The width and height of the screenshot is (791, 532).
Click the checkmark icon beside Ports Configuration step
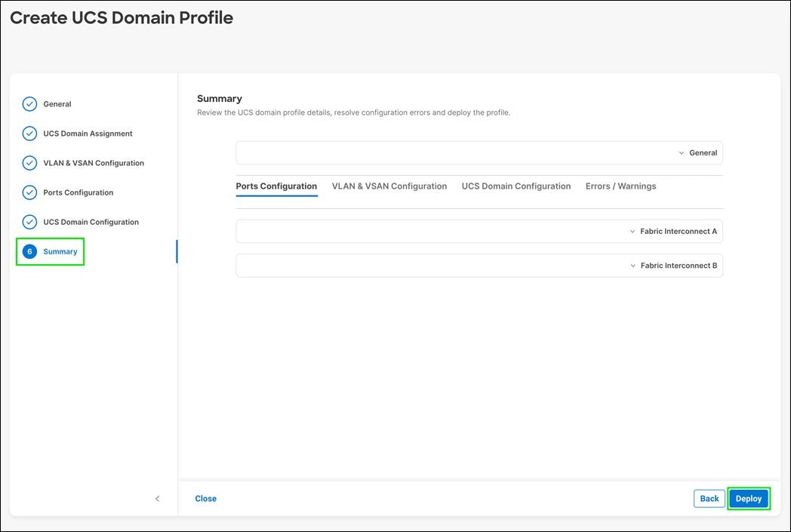29,192
